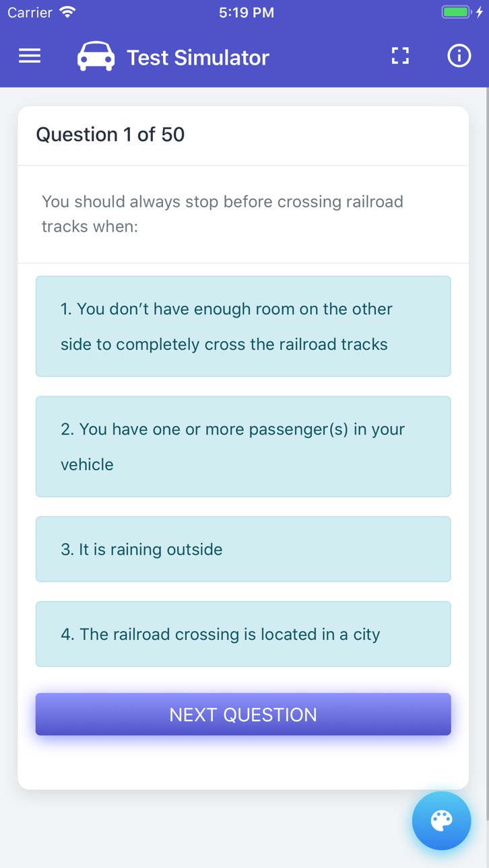489x868 pixels.
Task: Open the hamburger menu
Action: tap(30, 57)
